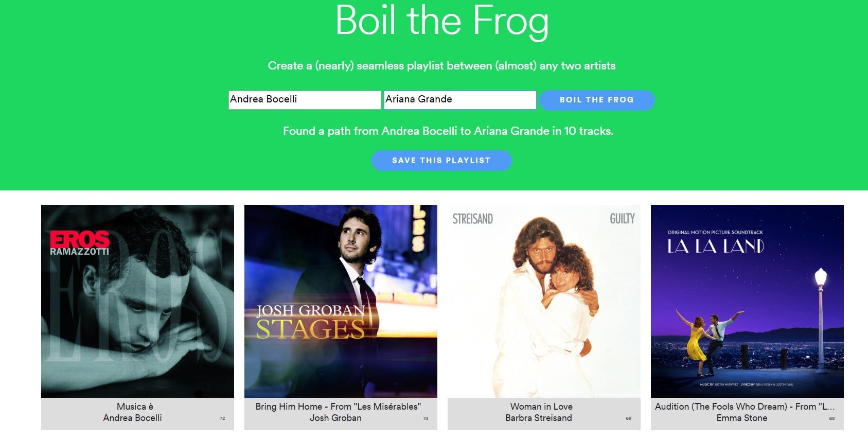Screen dimensions: 868x439
Task: Click the popularity score 74 on Josh Groban track
Action: [x=426, y=419]
